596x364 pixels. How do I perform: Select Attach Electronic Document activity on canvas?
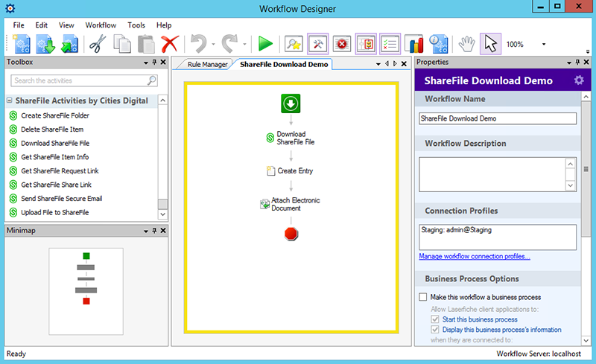(x=290, y=204)
